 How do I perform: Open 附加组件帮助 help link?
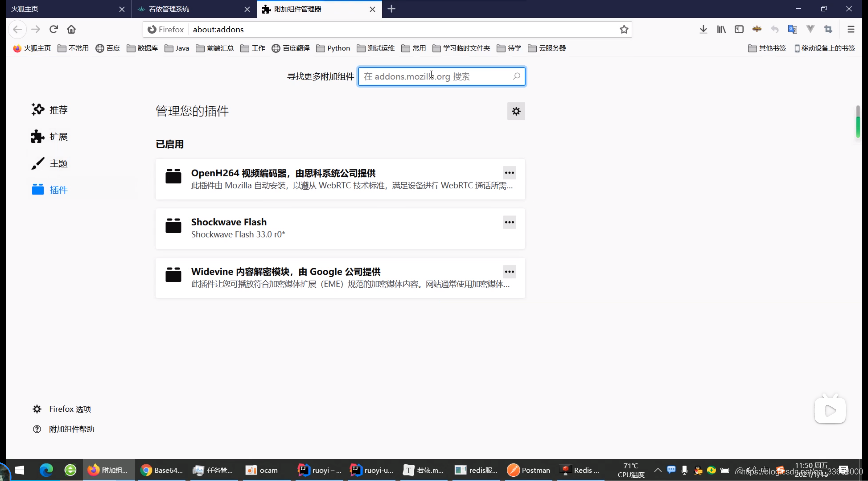[63, 429]
